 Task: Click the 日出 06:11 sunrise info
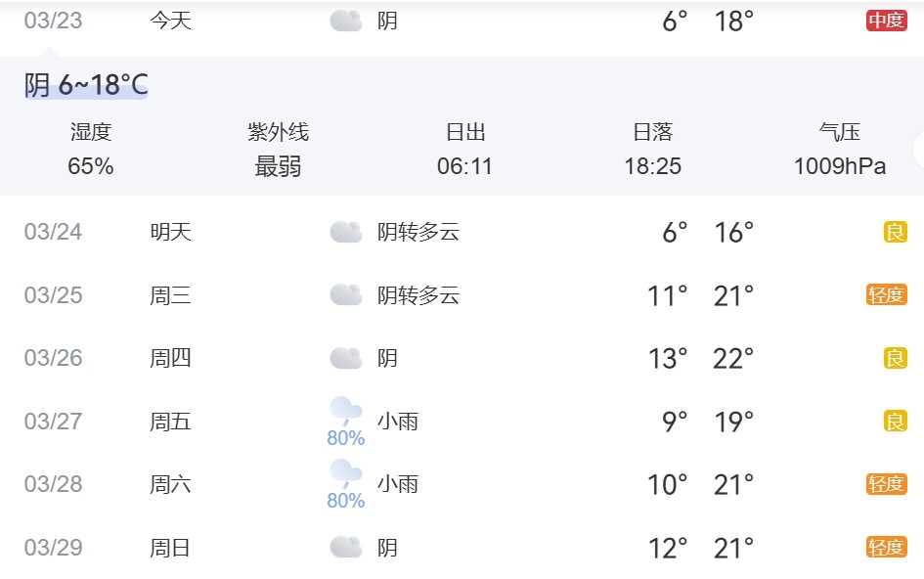(x=464, y=150)
